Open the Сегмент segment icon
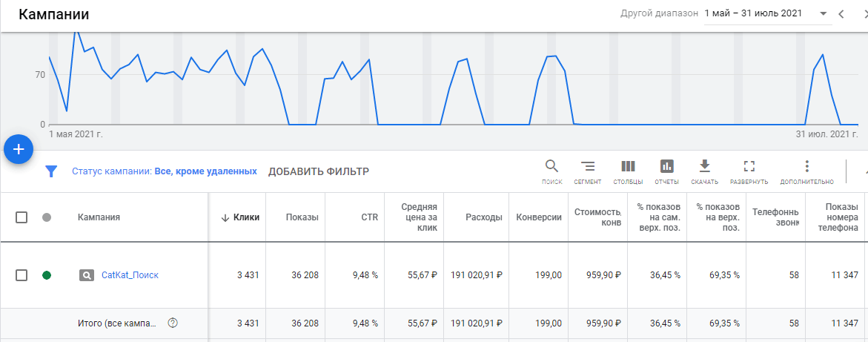Viewport: 868px width, 342px height. 587,167
